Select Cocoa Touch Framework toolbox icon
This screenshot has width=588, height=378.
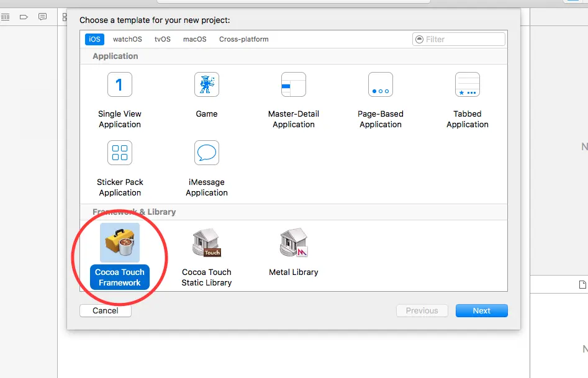(x=120, y=243)
